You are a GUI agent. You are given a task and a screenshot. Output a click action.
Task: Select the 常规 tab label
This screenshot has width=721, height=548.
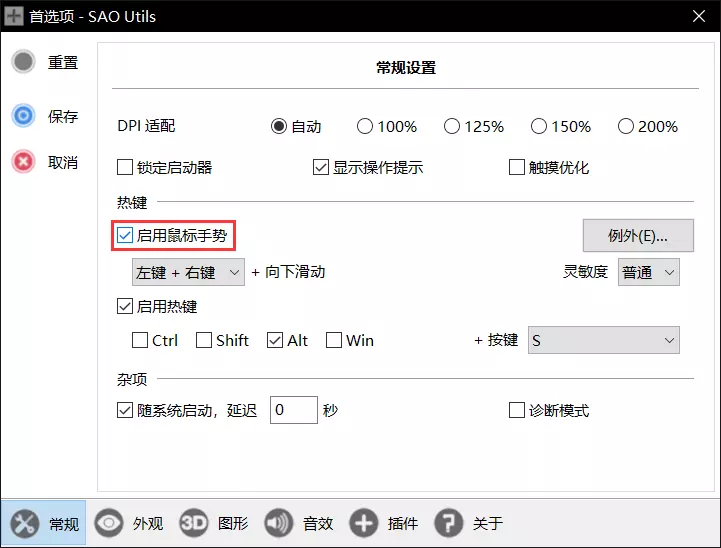pos(64,524)
